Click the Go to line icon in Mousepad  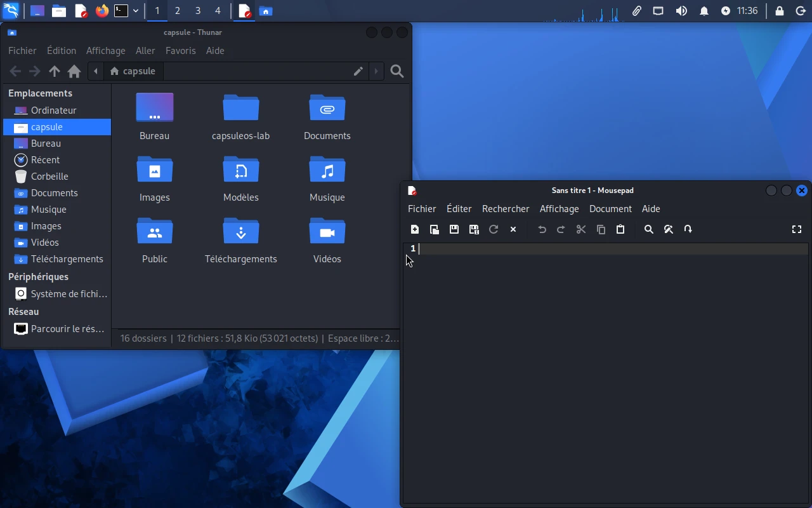click(688, 229)
